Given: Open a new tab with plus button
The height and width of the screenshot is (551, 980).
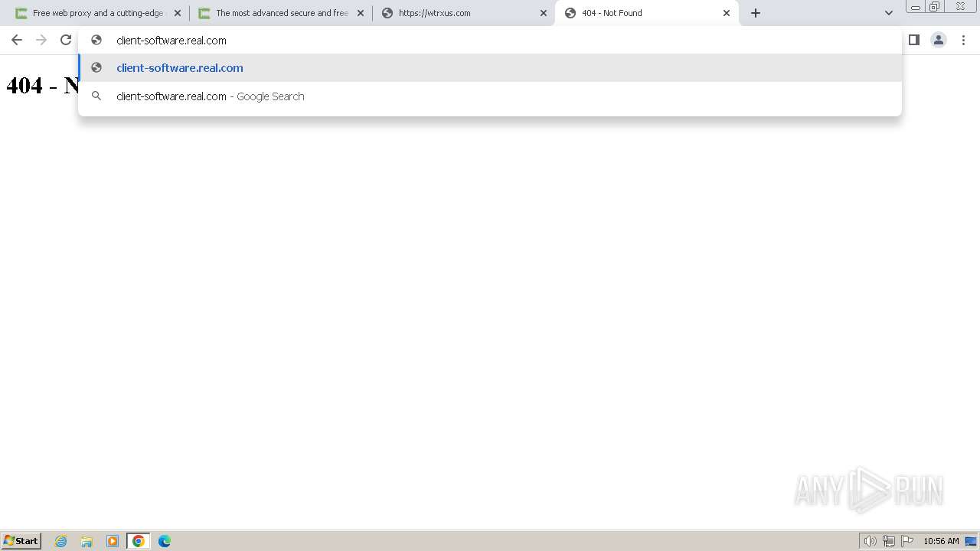Looking at the screenshot, I should coord(756,13).
